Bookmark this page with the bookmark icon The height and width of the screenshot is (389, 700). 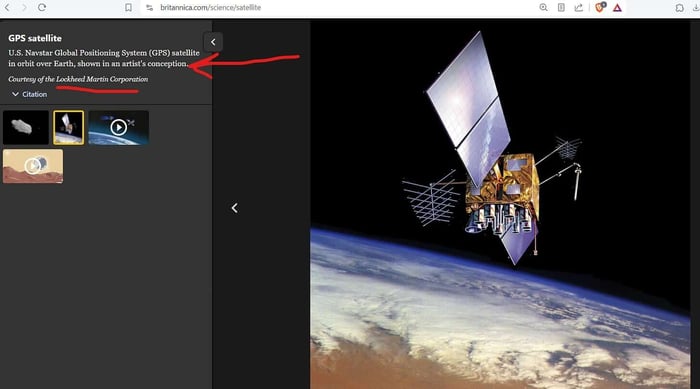tap(128, 8)
